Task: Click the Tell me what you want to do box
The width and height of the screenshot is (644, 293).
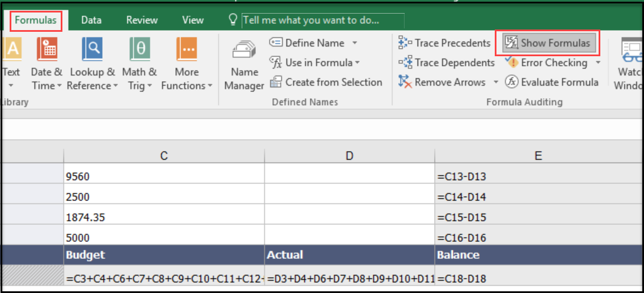Action: pos(323,20)
